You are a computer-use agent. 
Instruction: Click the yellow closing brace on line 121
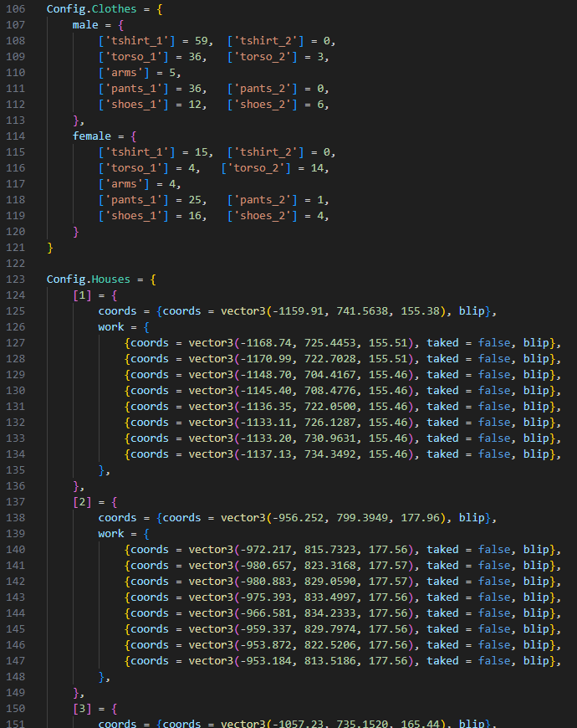tap(50, 248)
